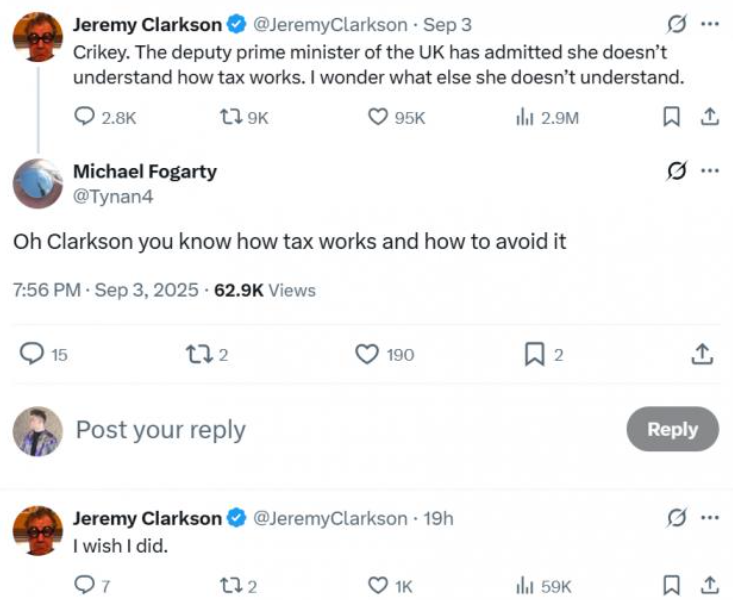Open the 7:56 PM Sep 3, 2025 timestamp
Image resolution: width=733 pixels, height=600 pixels.
click(104, 291)
